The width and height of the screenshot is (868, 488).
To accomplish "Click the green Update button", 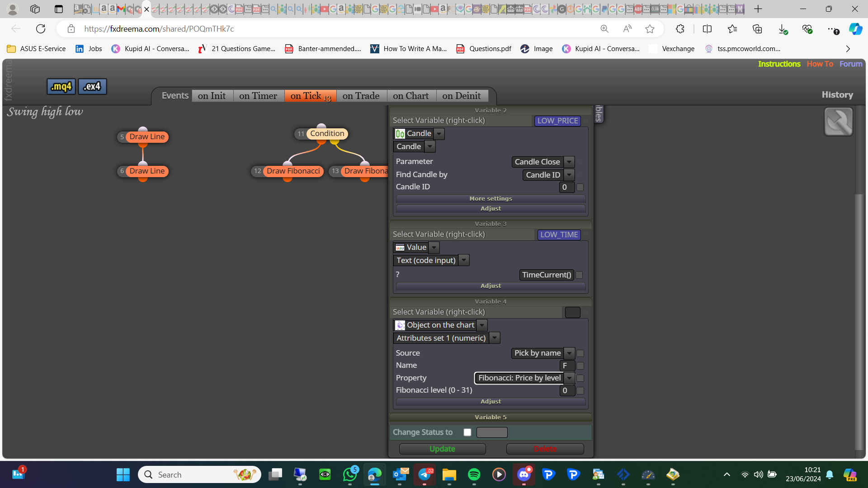I will (x=442, y=449).
